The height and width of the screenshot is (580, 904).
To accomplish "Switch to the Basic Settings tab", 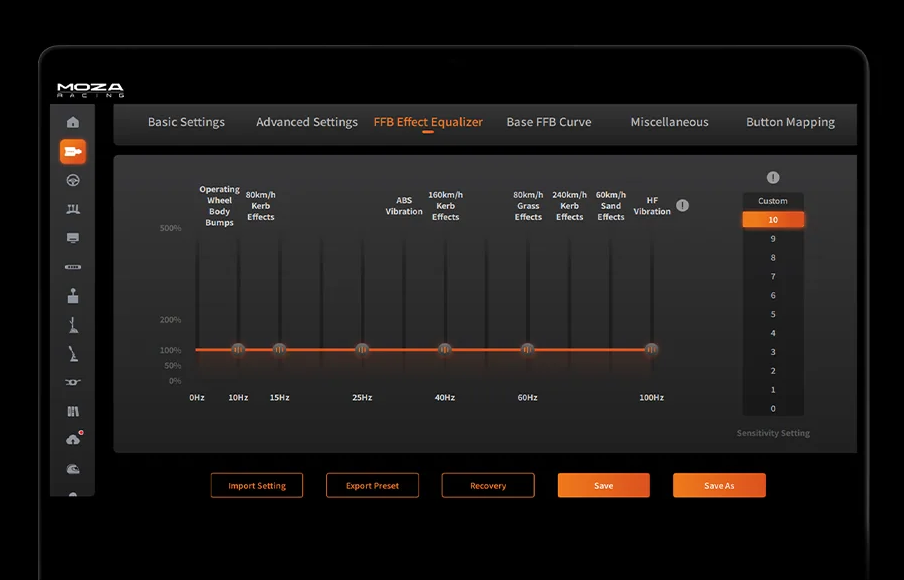I will (x=186, y=122).
